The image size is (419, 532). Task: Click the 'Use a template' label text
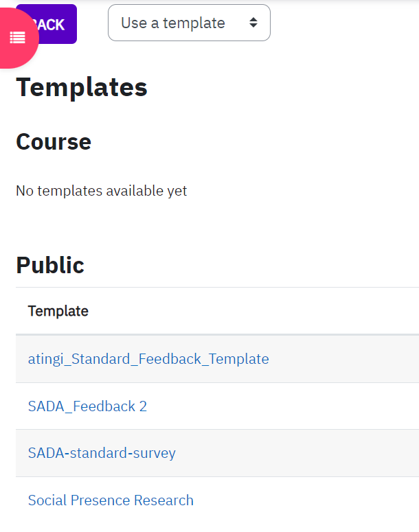point(173,23)
